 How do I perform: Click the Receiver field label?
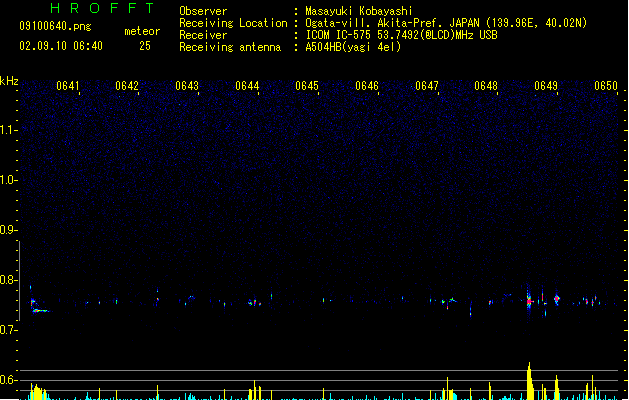pos(203,35)
